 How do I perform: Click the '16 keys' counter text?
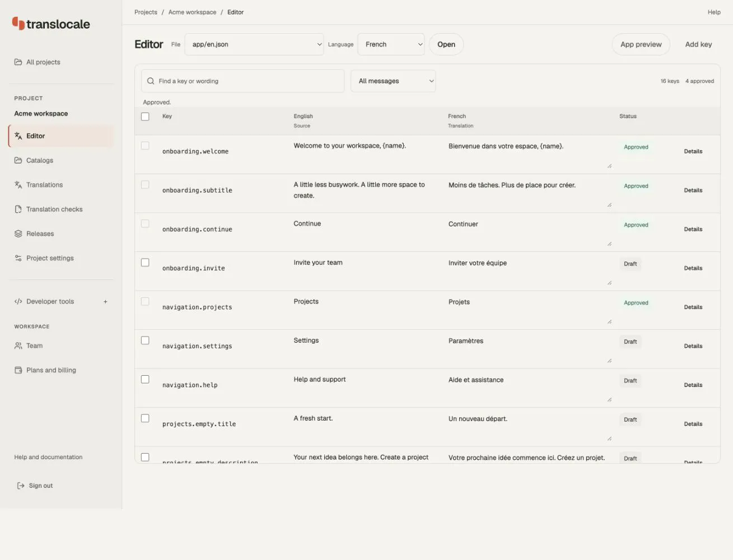tap(670, 81)
